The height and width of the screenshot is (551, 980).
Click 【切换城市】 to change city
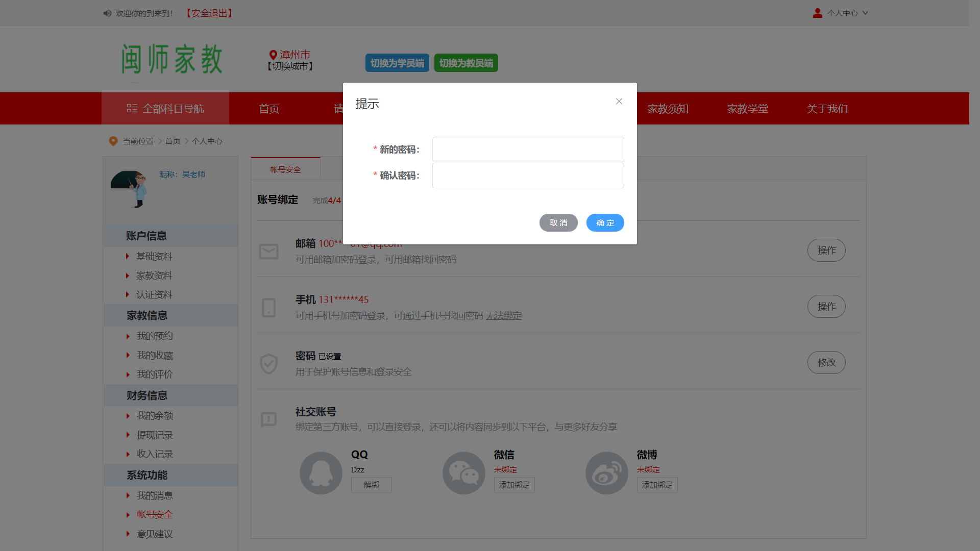pos(290,66)
